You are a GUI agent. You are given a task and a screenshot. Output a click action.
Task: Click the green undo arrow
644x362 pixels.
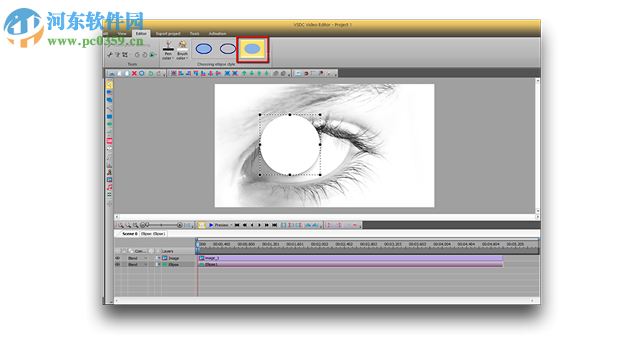pos(151,73)
